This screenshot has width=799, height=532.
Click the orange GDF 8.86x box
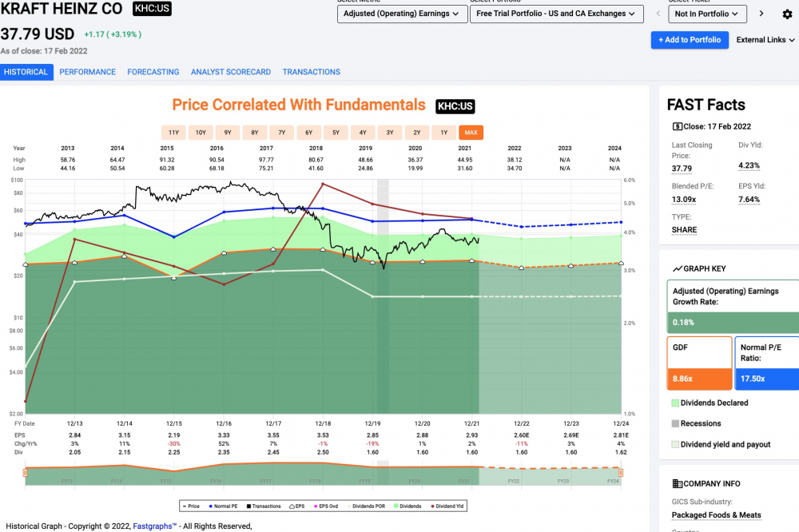[x=699, y=363]
